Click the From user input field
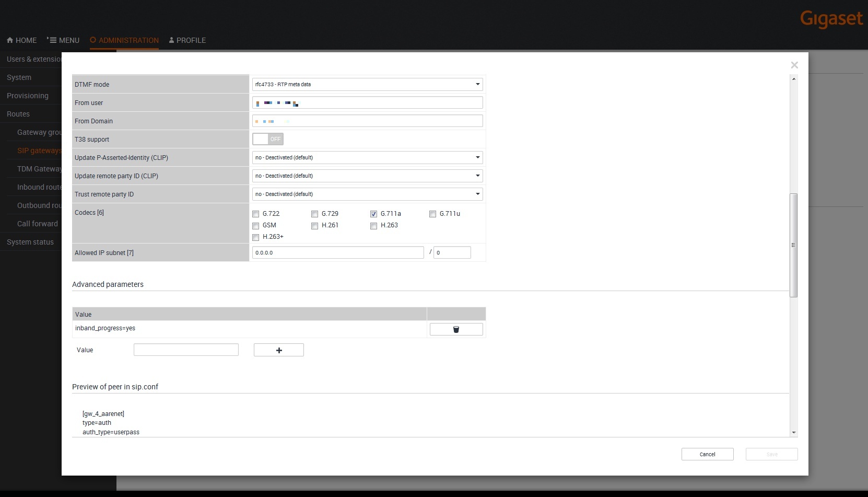The width and height of the screenshot is (868, 497). pos(368,102)
